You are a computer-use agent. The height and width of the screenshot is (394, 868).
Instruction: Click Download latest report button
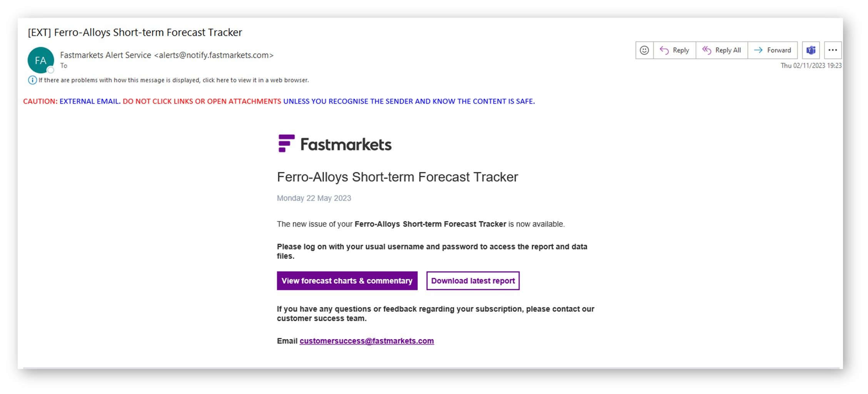473,281
